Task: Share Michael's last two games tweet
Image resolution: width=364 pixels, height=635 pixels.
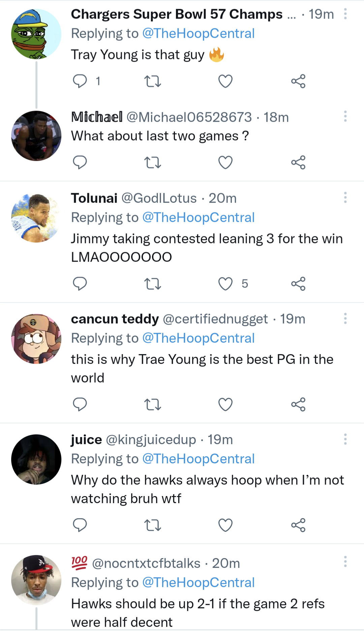Action: click(x=298, y=163)
